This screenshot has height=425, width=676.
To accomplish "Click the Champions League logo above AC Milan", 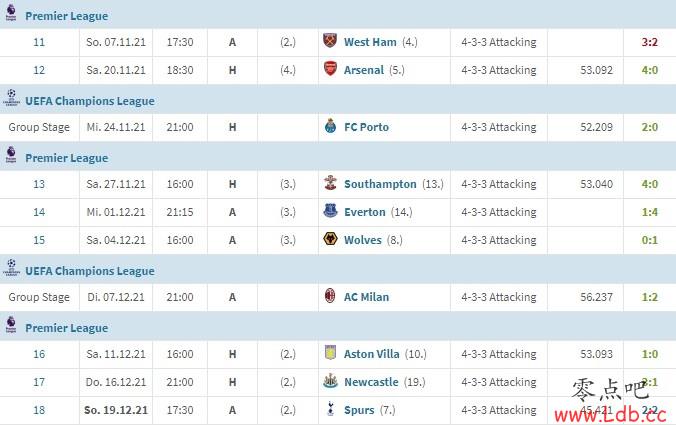I will [12, 267].
